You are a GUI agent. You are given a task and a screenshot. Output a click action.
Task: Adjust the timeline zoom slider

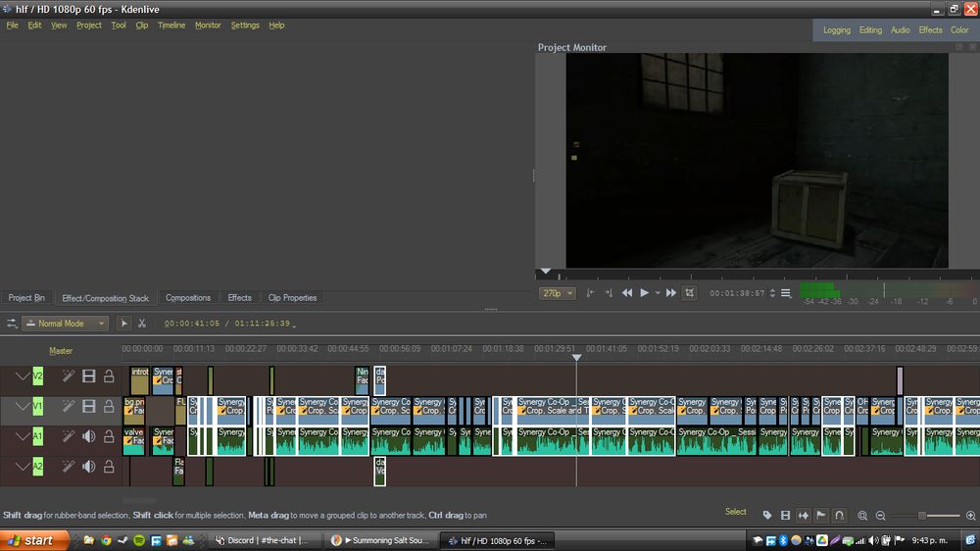[x=926, y=516]
